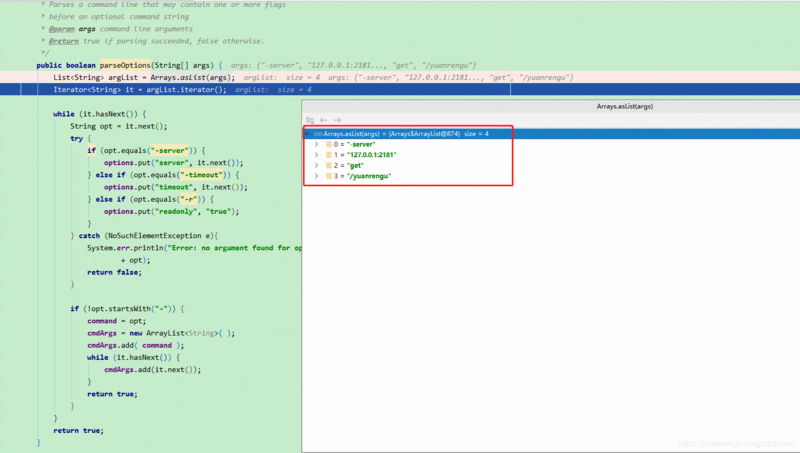Click the @return Javadoc tag
Screen dimensions: 800x453
64,41
